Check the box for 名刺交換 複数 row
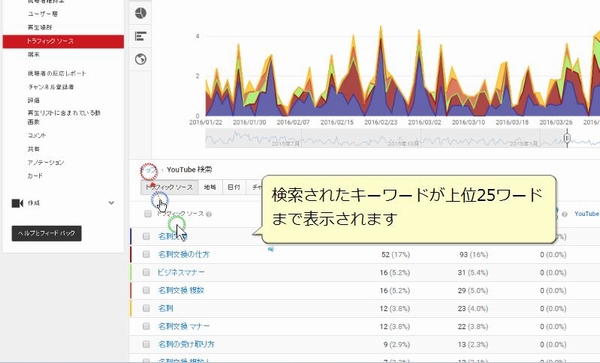Screen dimensions: 600x363 tap(146, 290)
